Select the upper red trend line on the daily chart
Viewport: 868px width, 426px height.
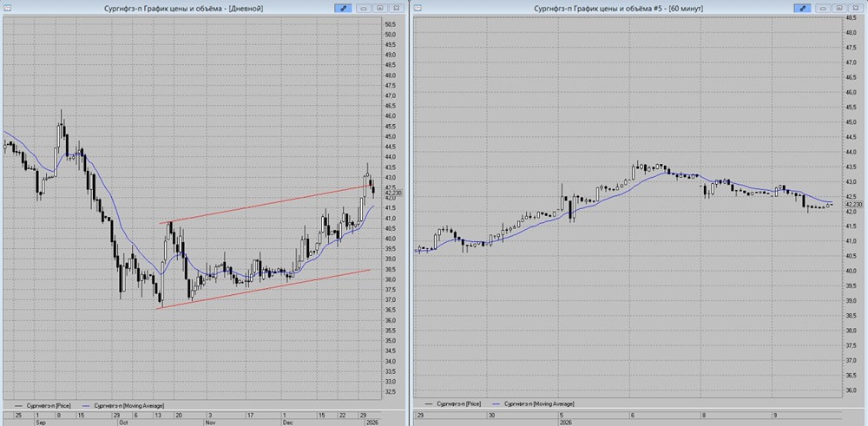[x=266, y=205]
